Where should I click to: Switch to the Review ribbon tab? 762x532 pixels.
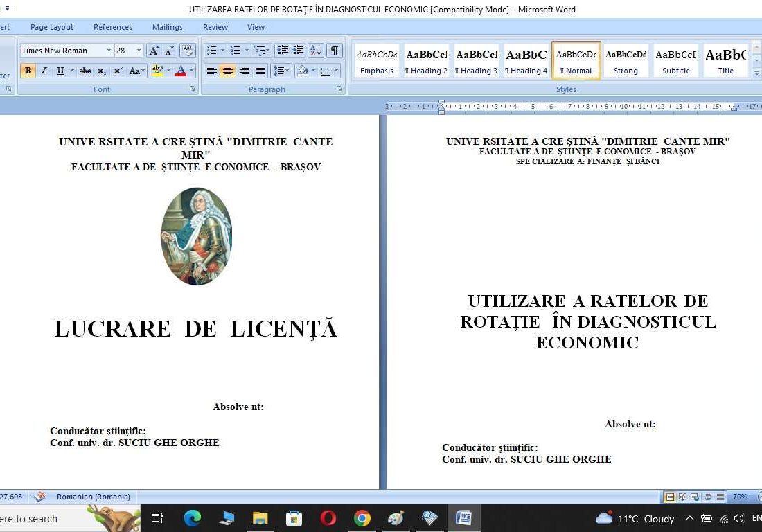[x=215, y=27]
